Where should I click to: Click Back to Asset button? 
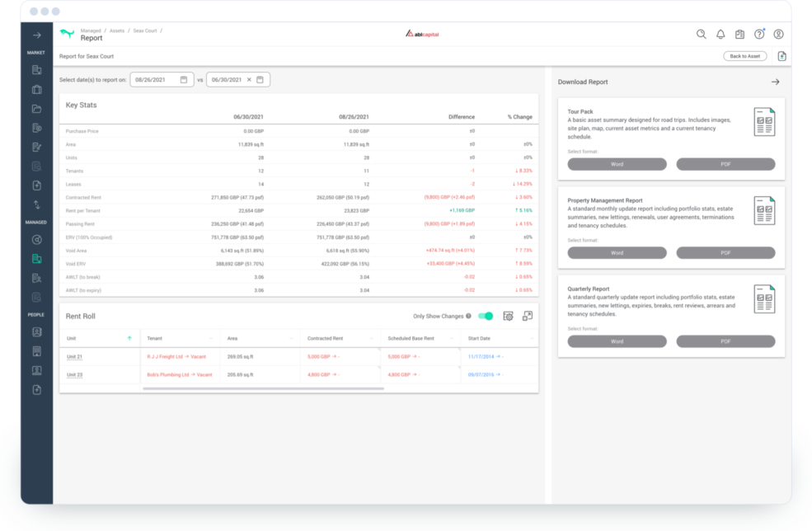744,56
